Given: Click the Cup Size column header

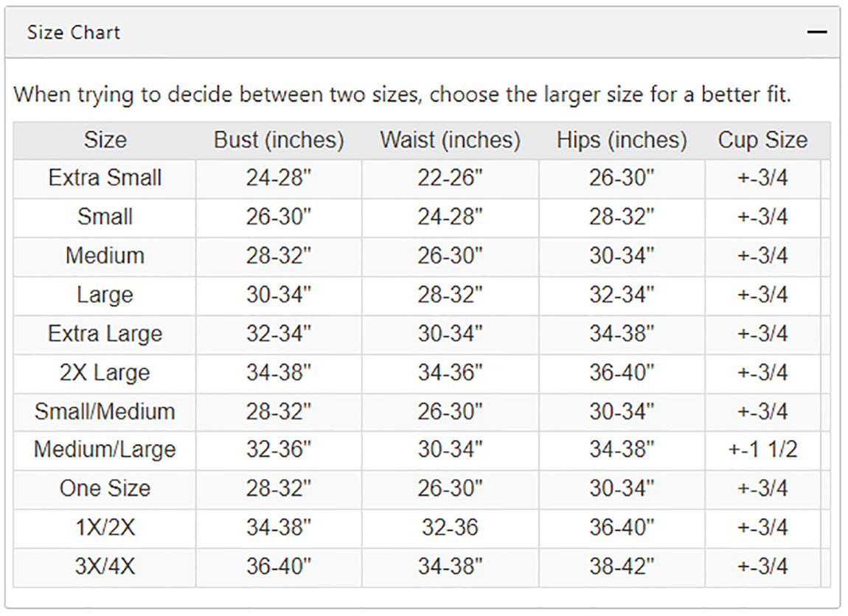Looking at the screenshot, I should point(762,140).
